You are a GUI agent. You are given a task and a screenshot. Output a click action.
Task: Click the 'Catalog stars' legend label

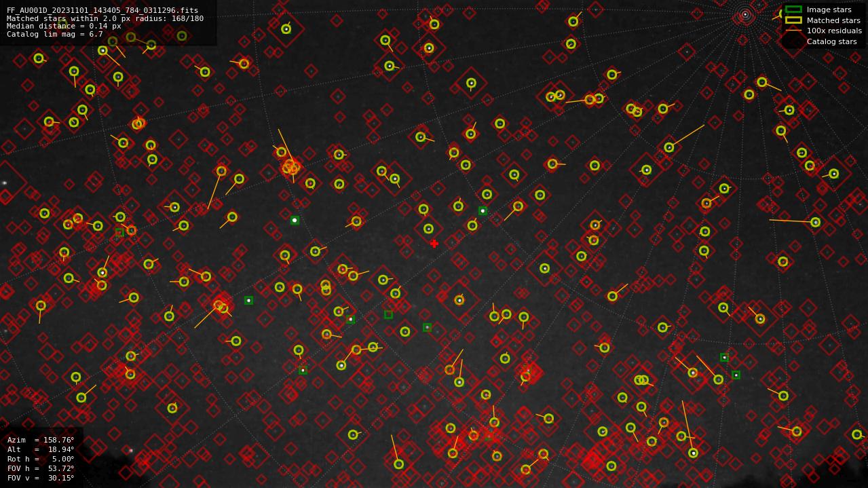click(x=831, y=41)
